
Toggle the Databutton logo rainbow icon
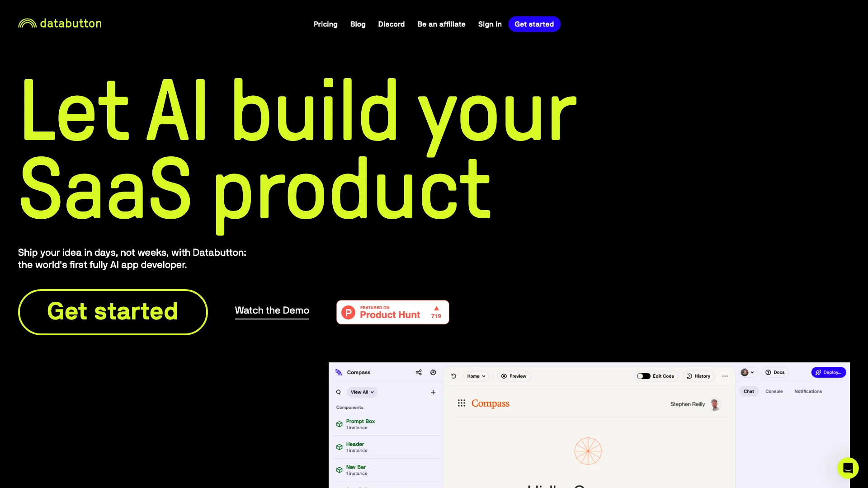tap(26, 23)
